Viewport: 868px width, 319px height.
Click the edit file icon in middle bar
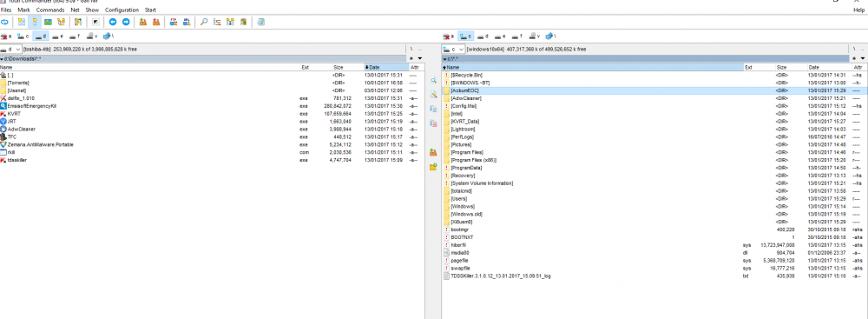coord(433,95)
